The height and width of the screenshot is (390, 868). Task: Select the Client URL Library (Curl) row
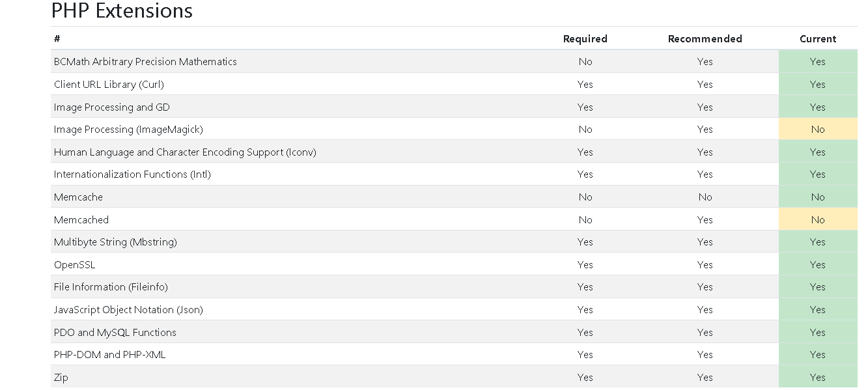(x=454, y=84)
